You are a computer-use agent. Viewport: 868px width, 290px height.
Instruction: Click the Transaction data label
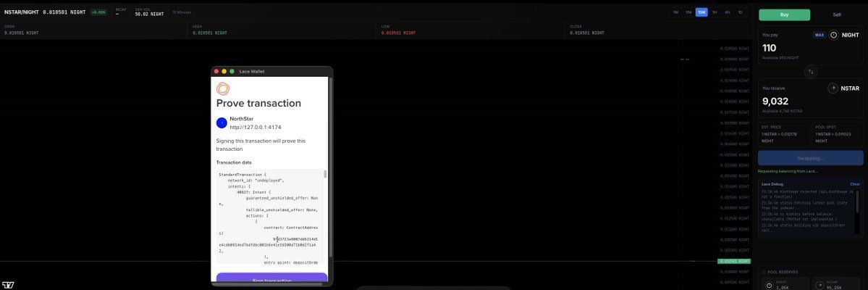[x=234, y=162]
